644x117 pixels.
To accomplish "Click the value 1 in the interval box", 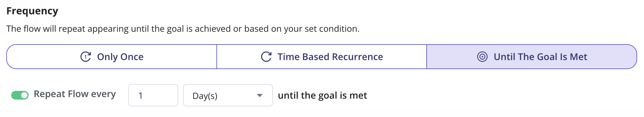I will point(141,96).
